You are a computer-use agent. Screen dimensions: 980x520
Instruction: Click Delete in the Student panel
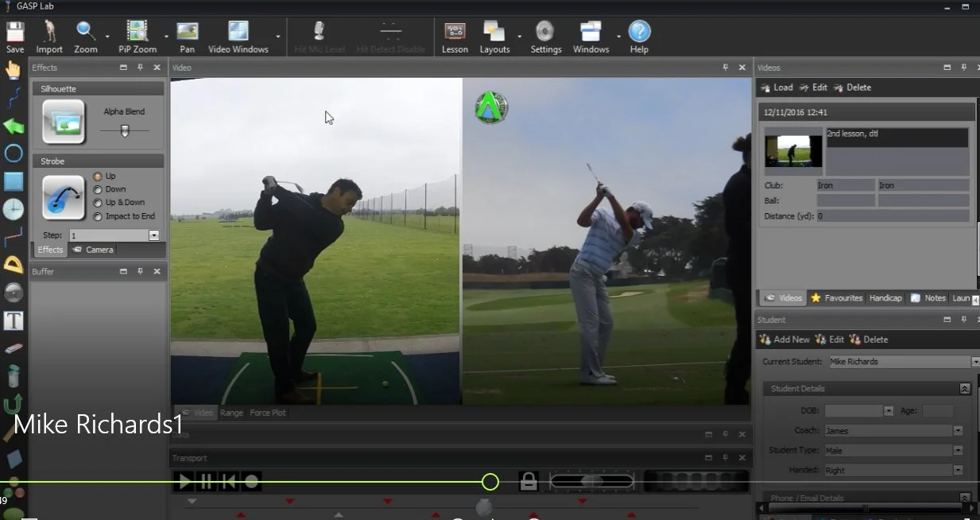point(868,340)
